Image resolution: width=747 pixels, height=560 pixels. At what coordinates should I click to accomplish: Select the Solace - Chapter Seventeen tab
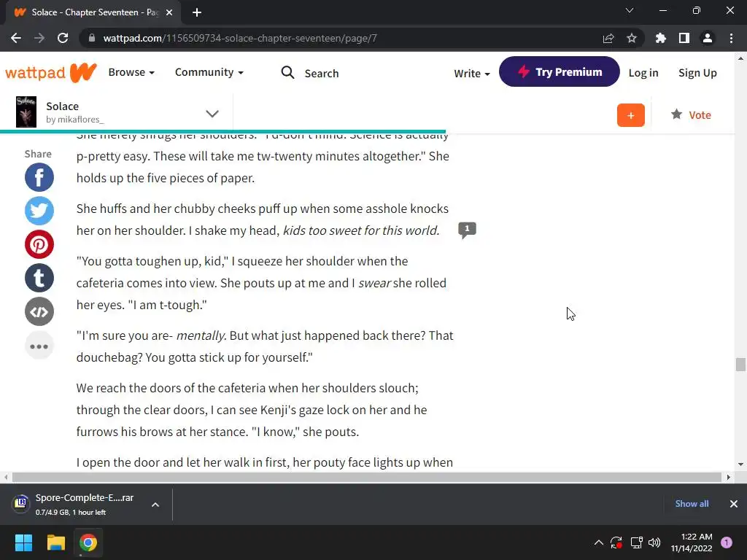point(93,12)
